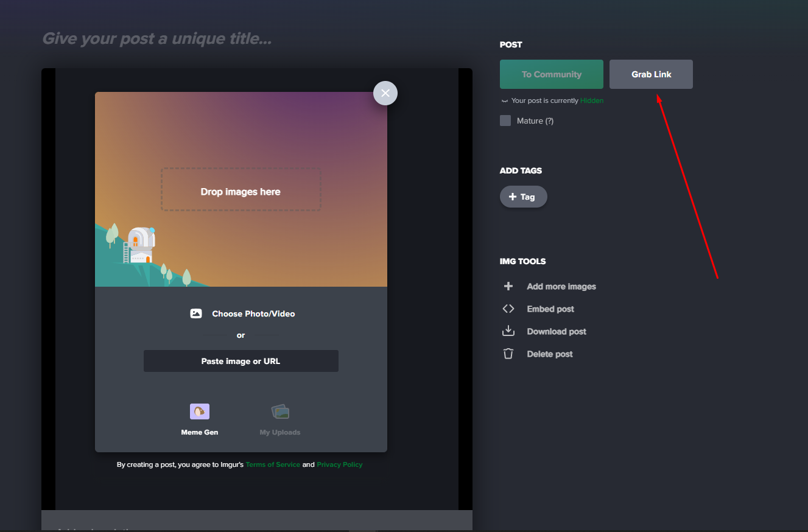Viewport: 808px width, 532px height.
Task: Click the plus icon for Add more images
Action: click(x=508, y=286)
